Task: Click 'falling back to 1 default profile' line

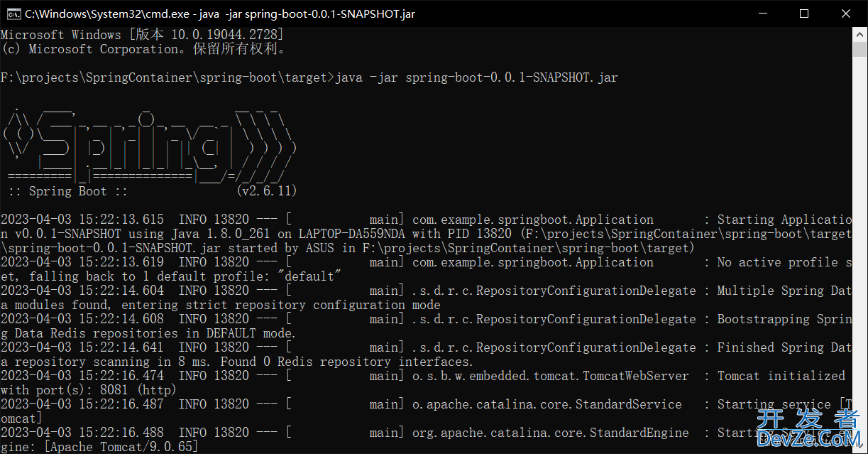Action: [170, 276]
